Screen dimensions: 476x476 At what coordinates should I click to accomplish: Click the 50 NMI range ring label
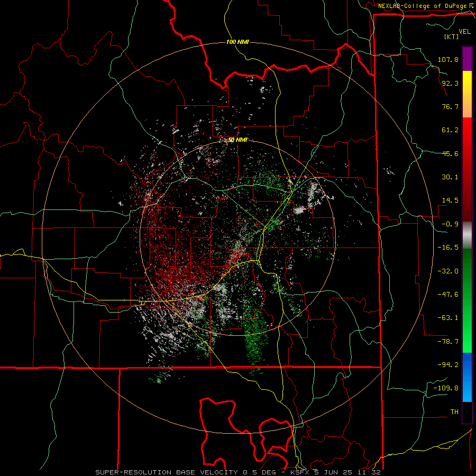[237, 140]
